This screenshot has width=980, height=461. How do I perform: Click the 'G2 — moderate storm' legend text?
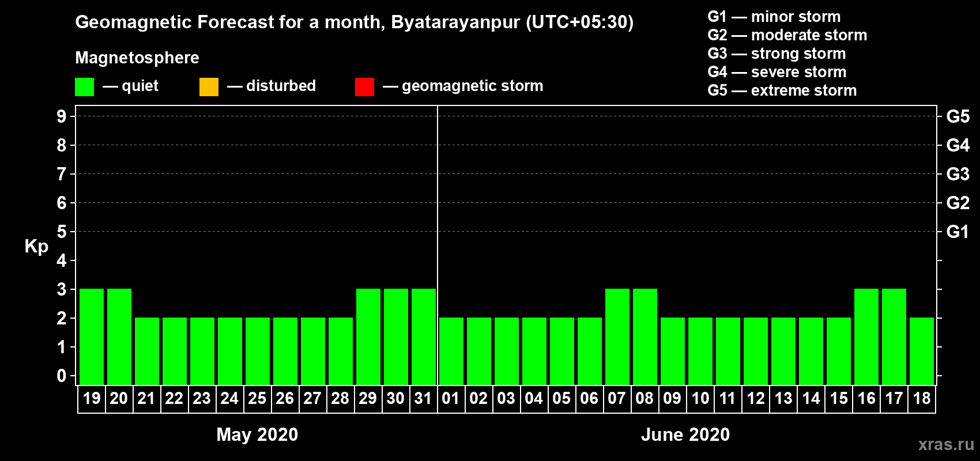click(787, 35)
